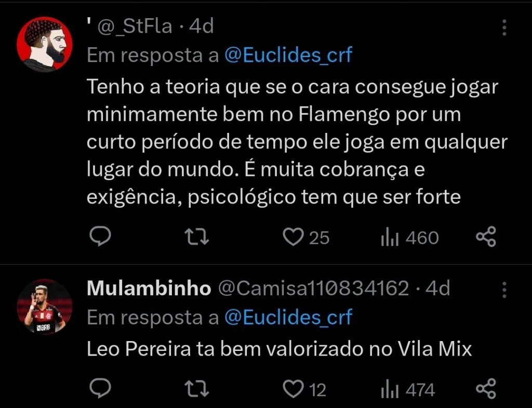Open the reply composer for @_StFla's tweet
The image size is (532, 408).
point(100,237)
